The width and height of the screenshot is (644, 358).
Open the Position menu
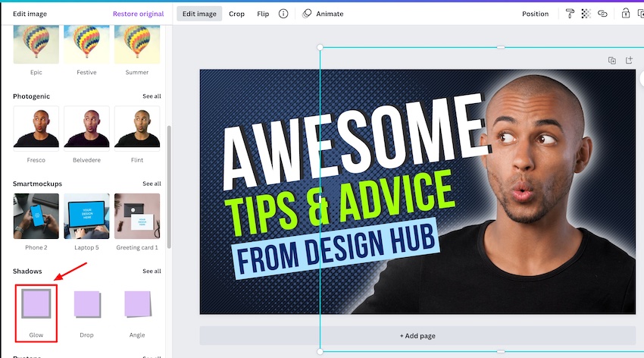[535, 14]
